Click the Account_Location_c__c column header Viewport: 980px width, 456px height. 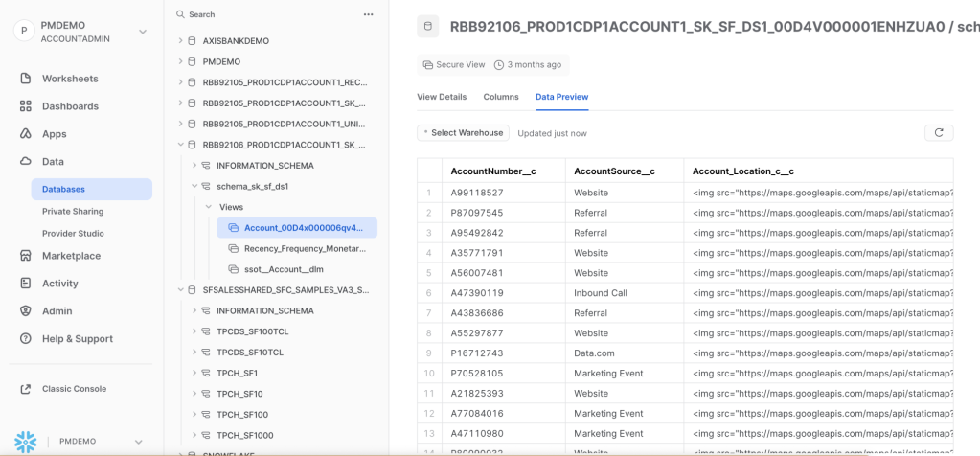pyautogui.click(x=743, y=171)
